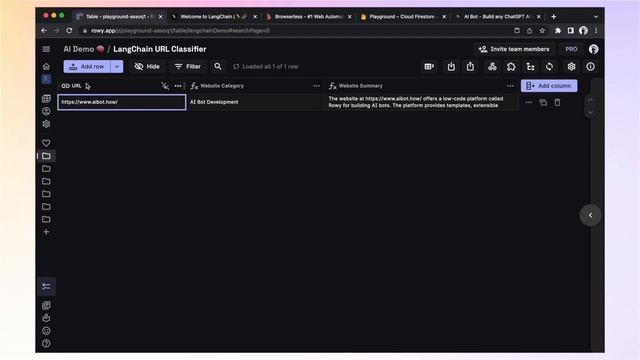This screenshot has height=360, width=640.
Task: Open browser extensions puzzle icon
Action: 558,31
